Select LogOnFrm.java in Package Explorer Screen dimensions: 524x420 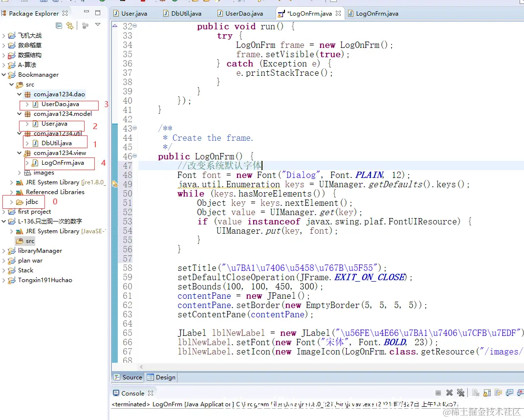63,163
